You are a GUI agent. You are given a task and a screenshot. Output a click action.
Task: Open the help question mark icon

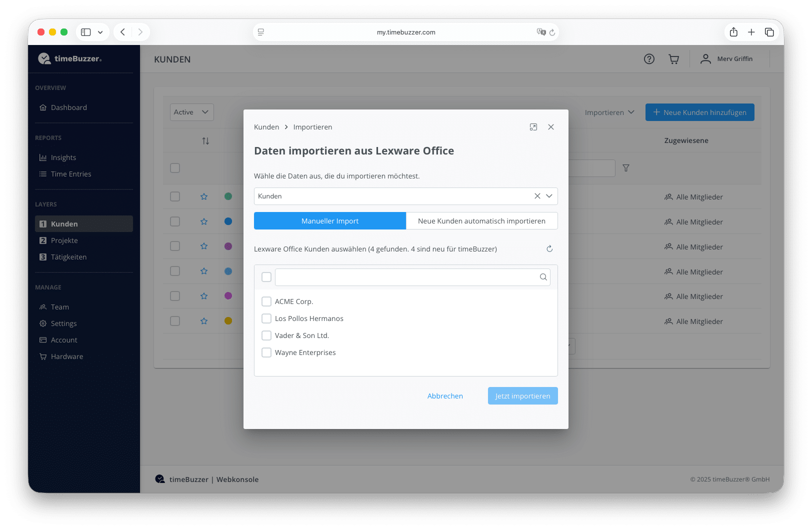point(649,59)
